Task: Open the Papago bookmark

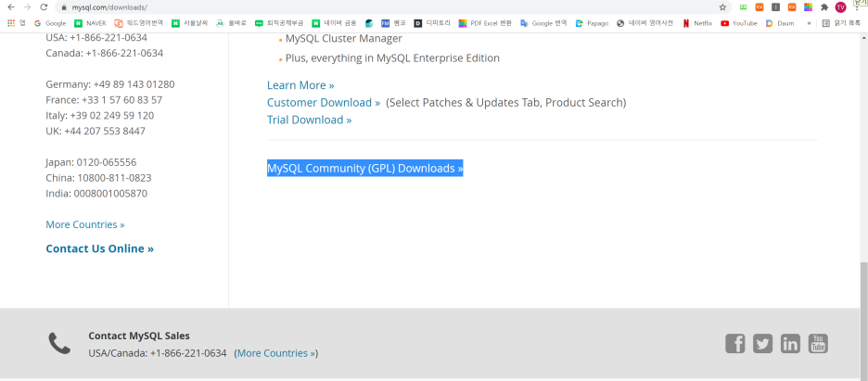Action: 592,23
